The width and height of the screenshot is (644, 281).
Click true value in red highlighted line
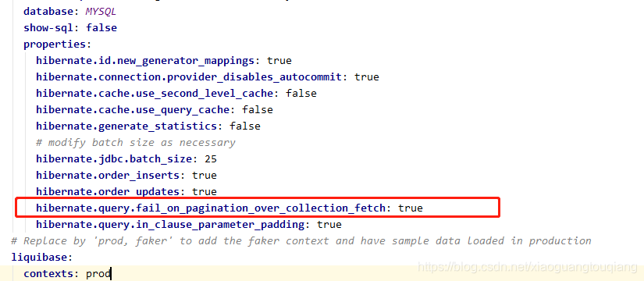pyautogui.click(x=411, y=208)
